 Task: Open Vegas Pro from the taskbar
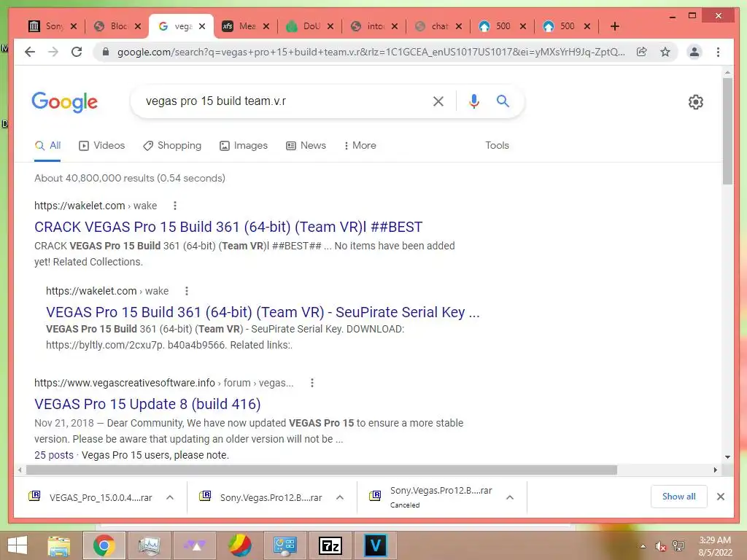(x=375, y=545)
